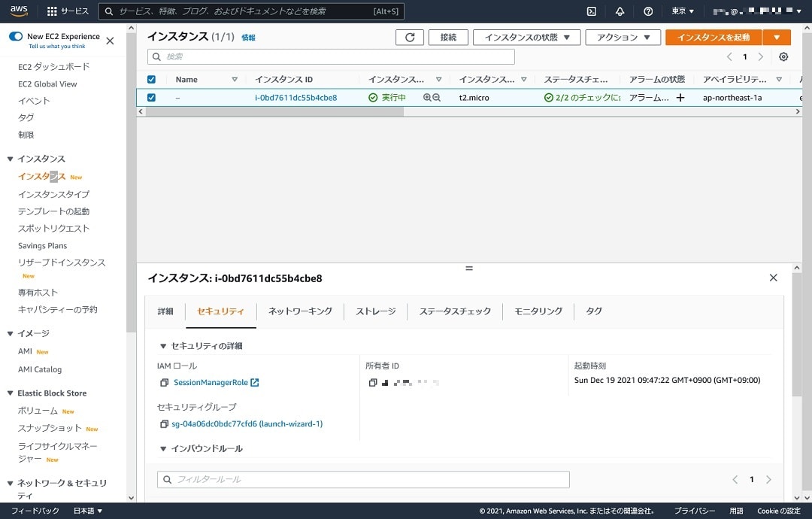Switch to the 詳細 tab
This screenshot has height=519, width=812.
(165, 311)
